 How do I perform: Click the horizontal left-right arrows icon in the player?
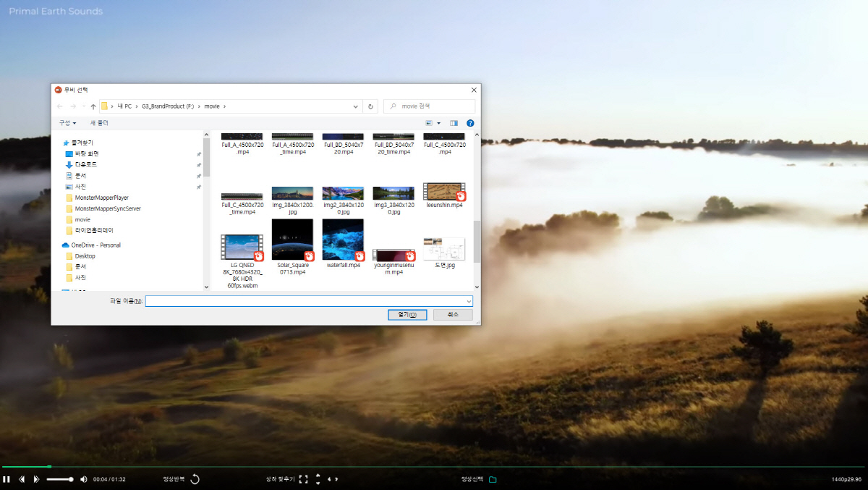point(333,479)
